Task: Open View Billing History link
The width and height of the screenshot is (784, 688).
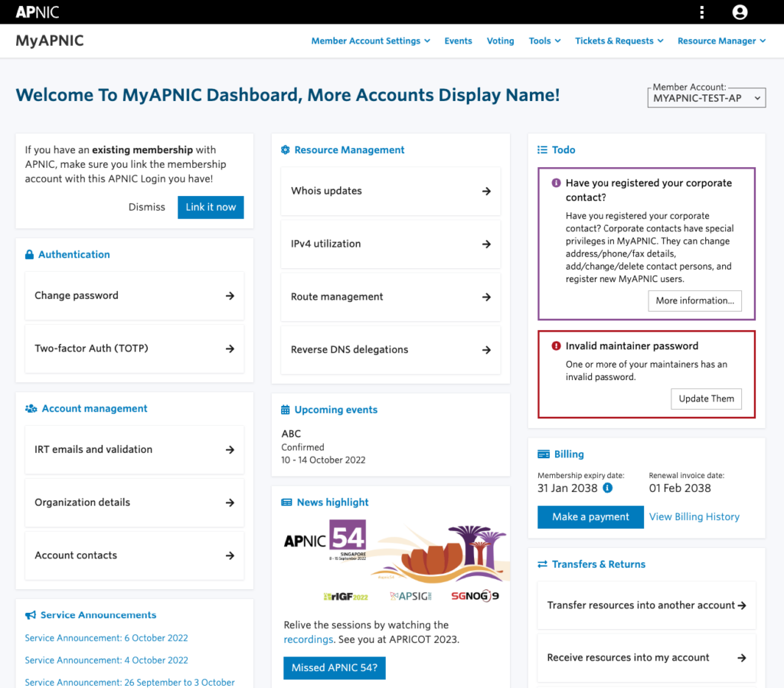Action: click(x=694, y=517)
